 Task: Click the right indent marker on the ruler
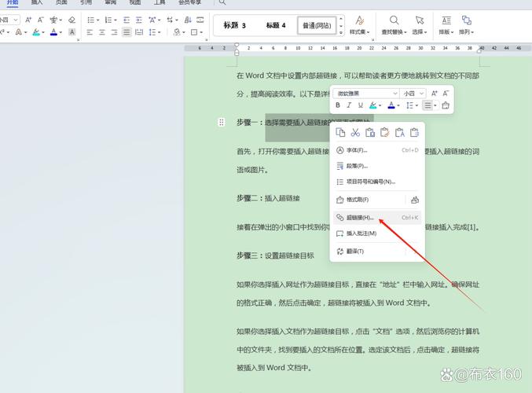point(479,51)
